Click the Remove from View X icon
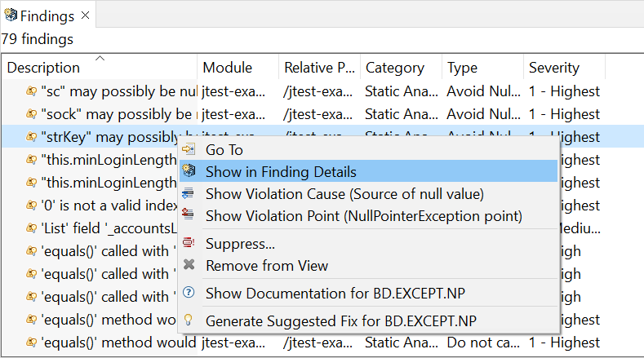The height and width of the screenshot is (358, 644). (189, 265)
